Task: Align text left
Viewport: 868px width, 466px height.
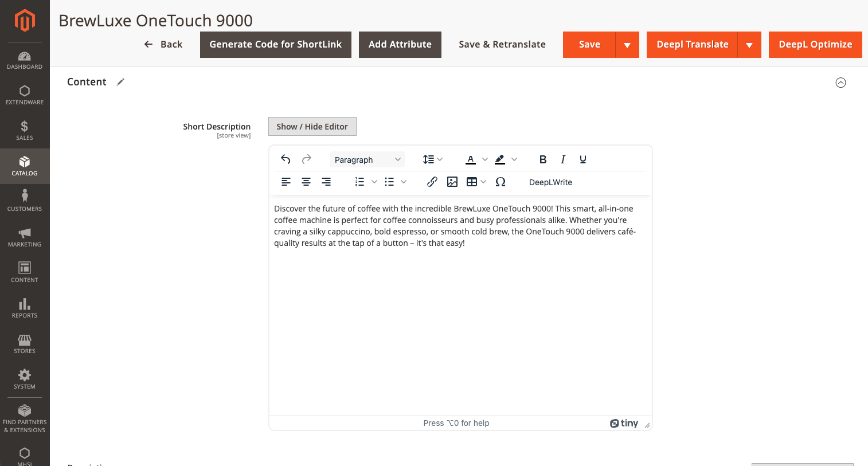Action: pos(286,182)
